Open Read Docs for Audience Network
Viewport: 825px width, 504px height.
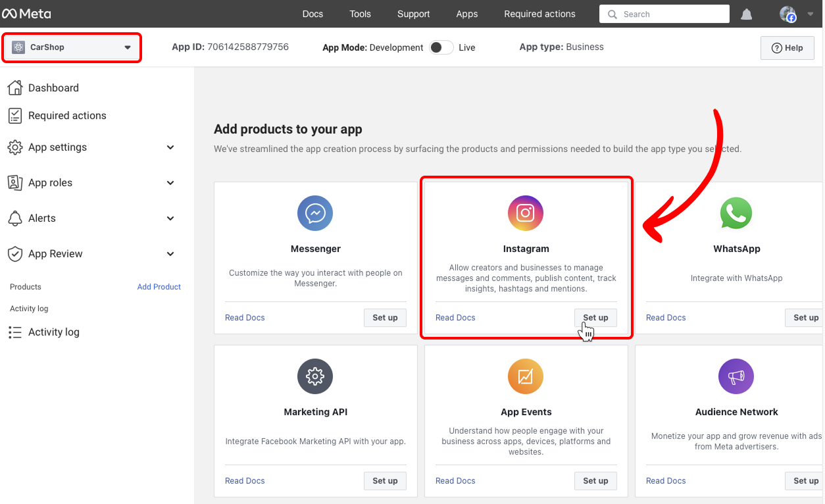(x=666, y=481)
